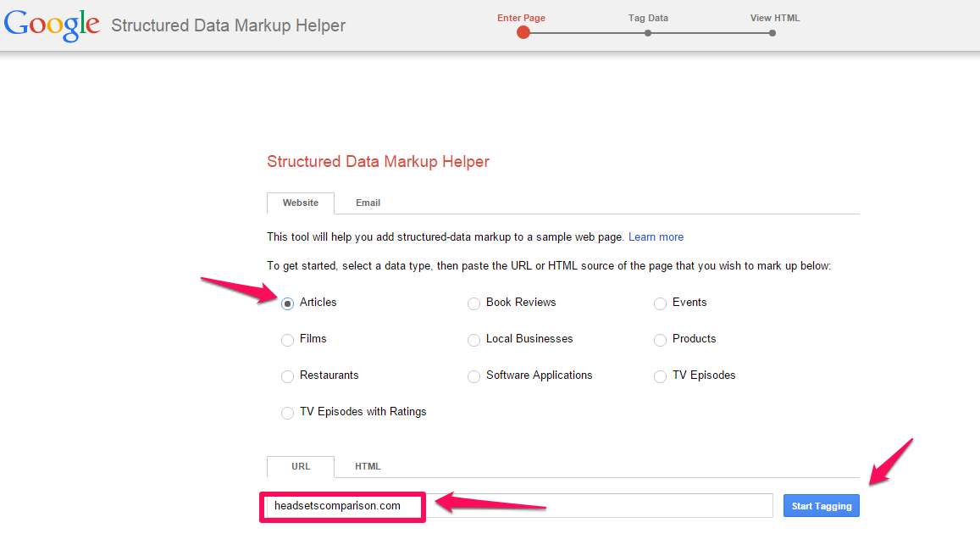Click the Google logo

(52, 25)
